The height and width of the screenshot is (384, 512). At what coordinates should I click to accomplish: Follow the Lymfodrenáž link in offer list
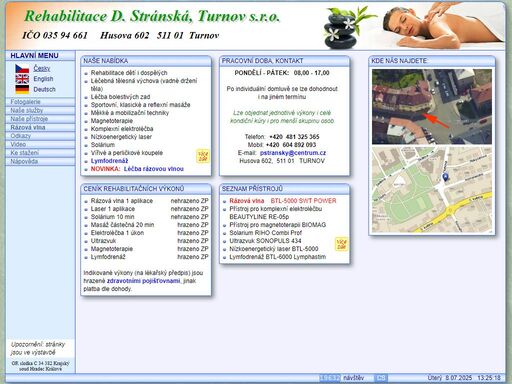click(109, 161)
